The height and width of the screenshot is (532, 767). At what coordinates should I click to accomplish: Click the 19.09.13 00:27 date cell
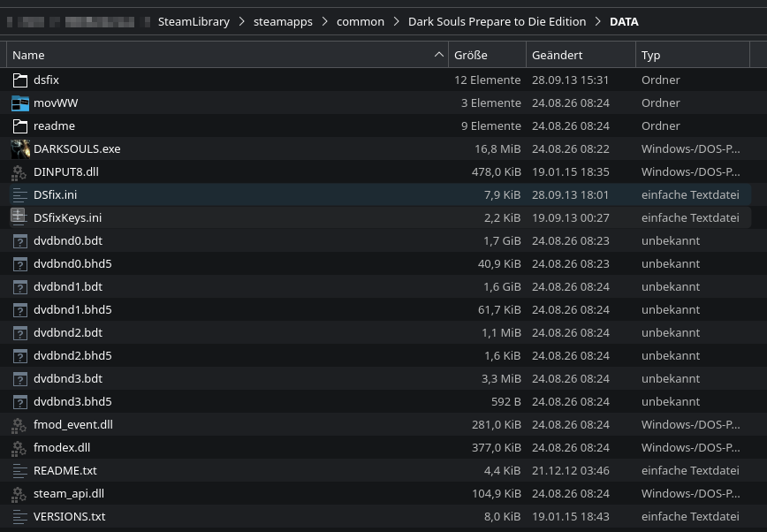[570, 217]
